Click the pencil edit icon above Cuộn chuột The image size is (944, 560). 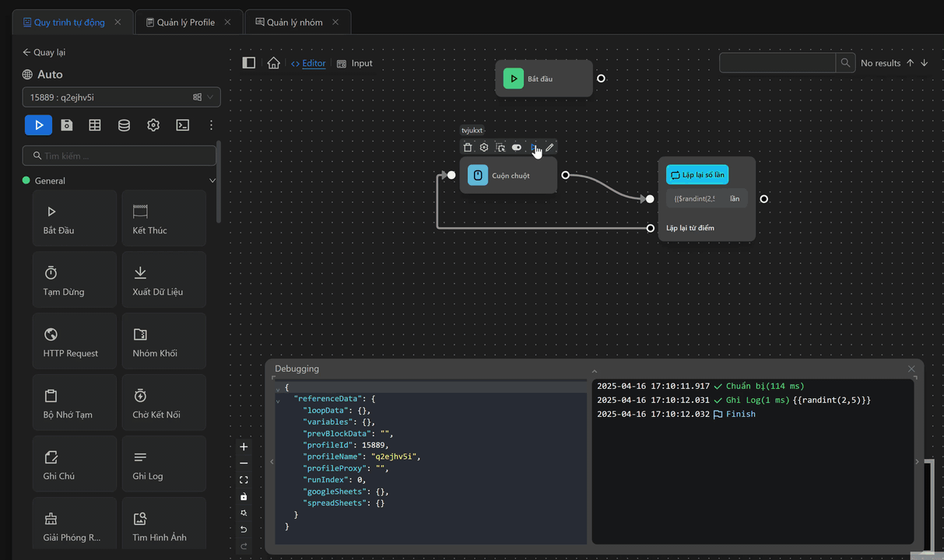click(550, 148)
